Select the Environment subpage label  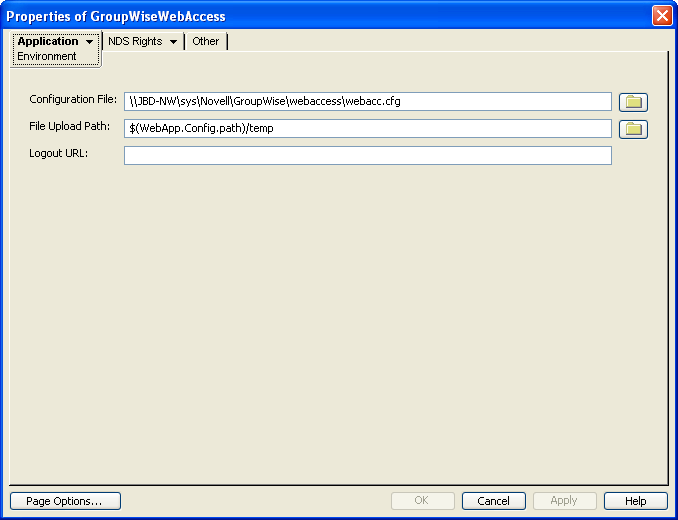coord(47,56)
